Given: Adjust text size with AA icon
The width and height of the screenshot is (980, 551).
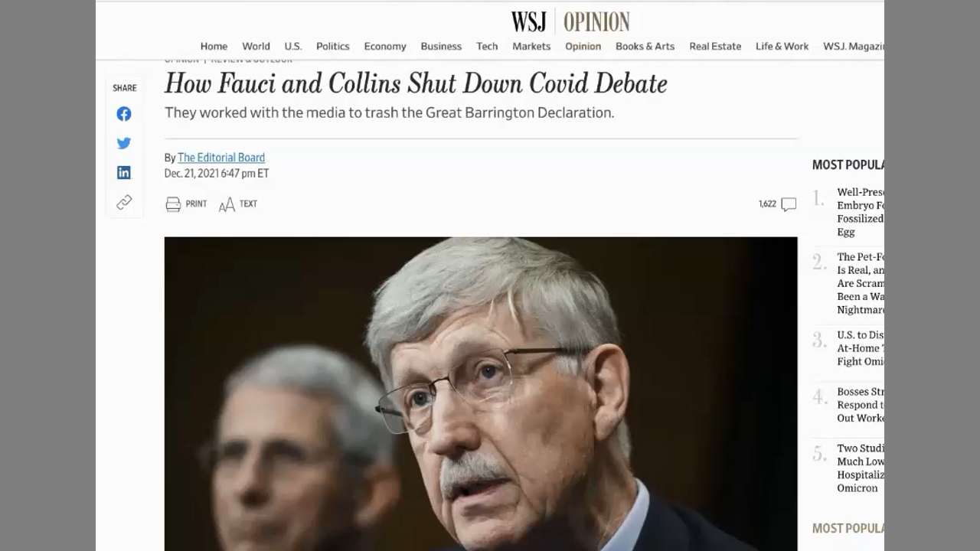Looking at the screenshot, I should pyautogui.click(x=227, y=204).
